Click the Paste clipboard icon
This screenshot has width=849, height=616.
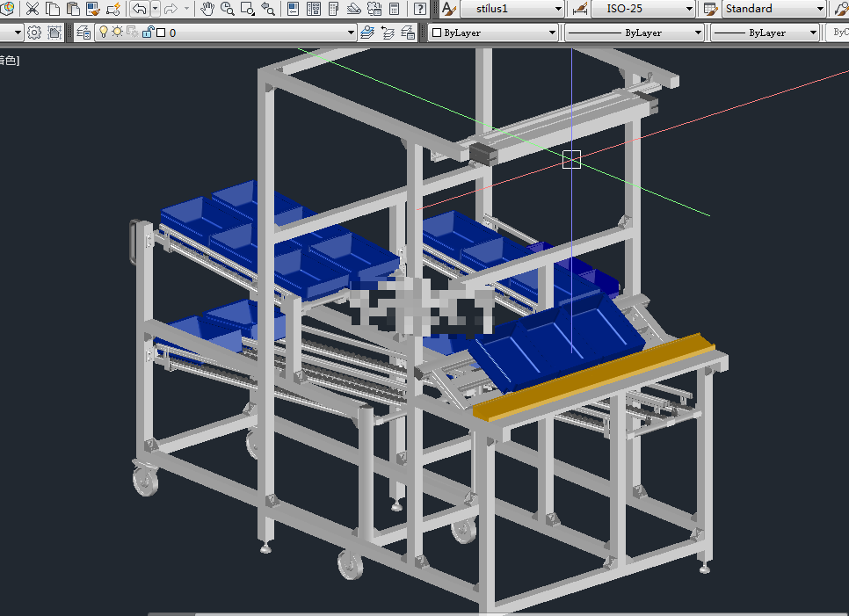pyautogui.click(x=73, y=9)
